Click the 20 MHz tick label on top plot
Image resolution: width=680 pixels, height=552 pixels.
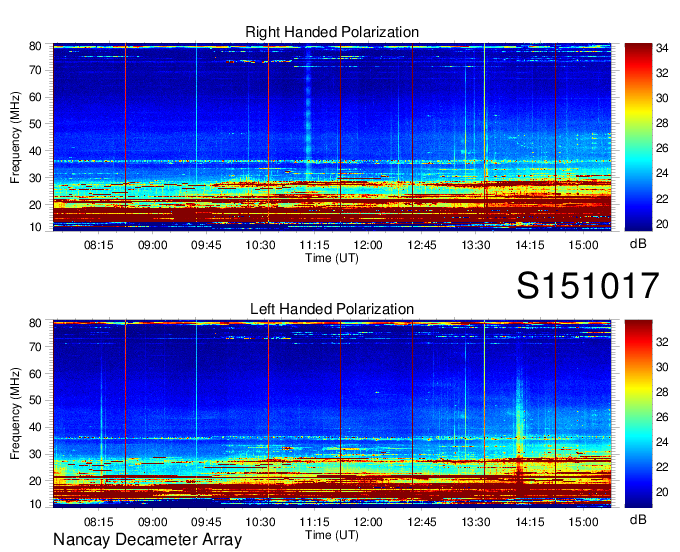(x=35, y=205)
